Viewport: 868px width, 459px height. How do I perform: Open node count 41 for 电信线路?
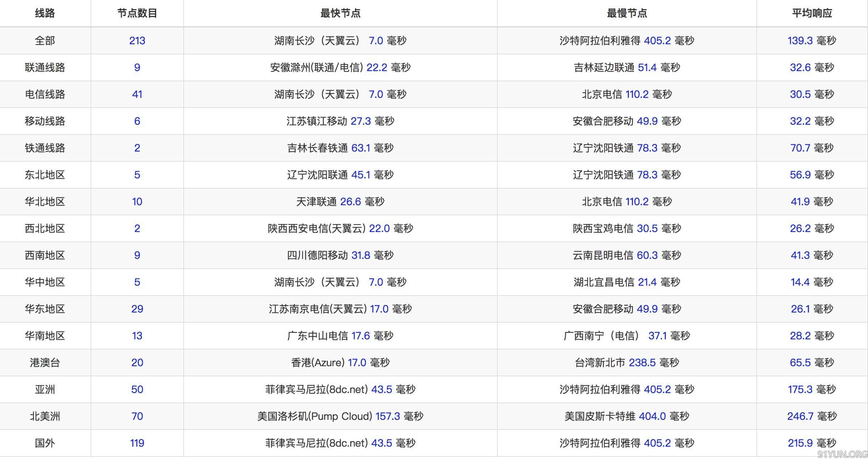pos(137,94)
